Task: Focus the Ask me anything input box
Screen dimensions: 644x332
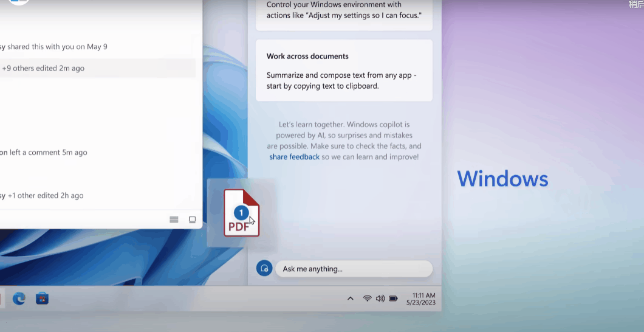Action: tap(354, 269)
